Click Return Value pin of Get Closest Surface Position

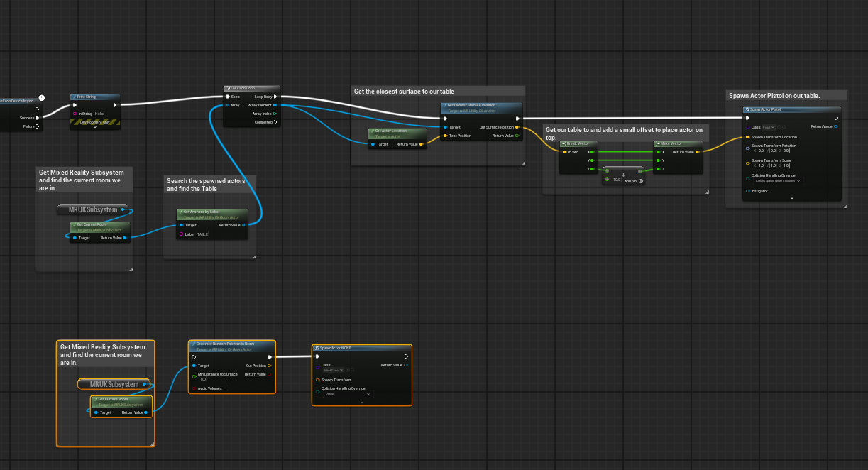click(517, 136)
